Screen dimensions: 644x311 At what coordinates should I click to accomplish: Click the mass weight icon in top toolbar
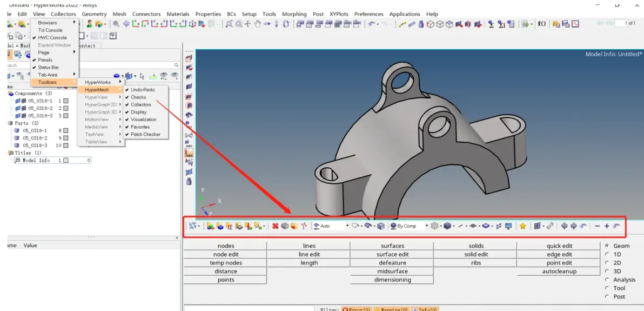coord(421,24)
